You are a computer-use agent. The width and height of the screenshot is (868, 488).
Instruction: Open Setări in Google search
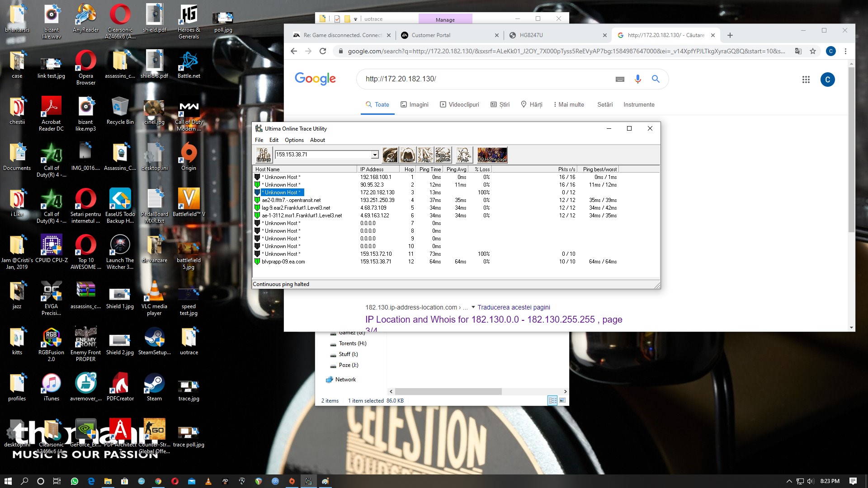coord(605,104)
